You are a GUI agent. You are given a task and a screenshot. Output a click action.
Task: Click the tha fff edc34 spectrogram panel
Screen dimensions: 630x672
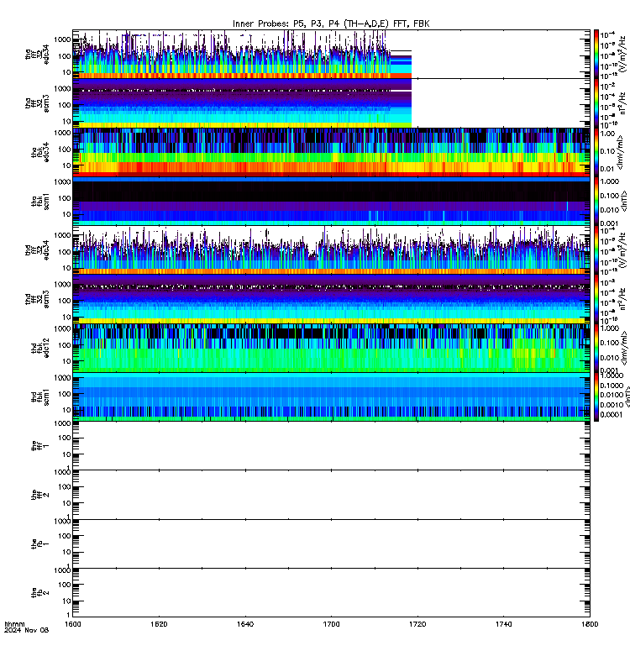[x=331, y=54]
